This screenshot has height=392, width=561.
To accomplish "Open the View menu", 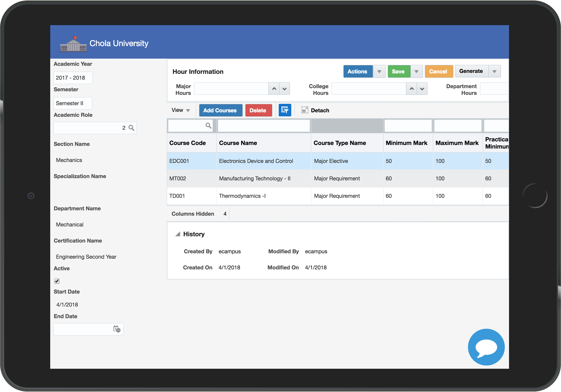I will point(180,110).
